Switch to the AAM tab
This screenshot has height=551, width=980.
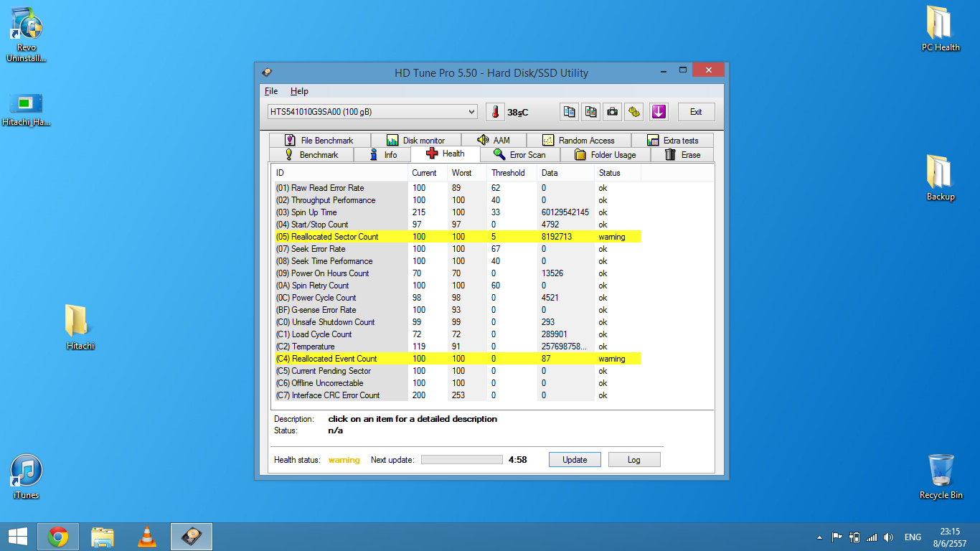(x=494, y=140)
